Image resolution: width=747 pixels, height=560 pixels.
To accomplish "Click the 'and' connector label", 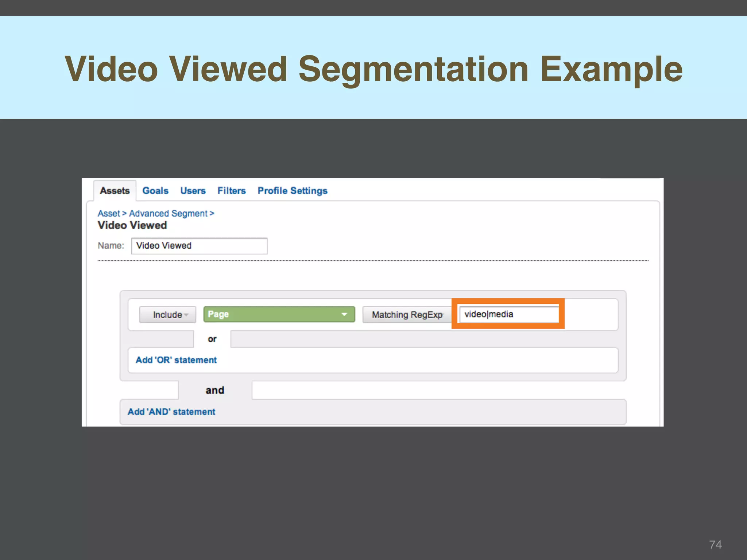I will click(215, 390).
